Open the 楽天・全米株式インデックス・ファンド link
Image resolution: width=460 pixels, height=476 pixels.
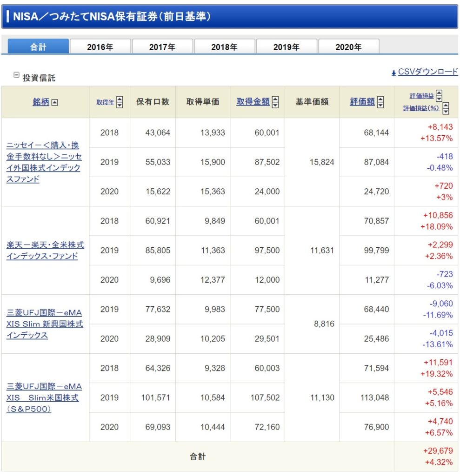tap(45, 251)
